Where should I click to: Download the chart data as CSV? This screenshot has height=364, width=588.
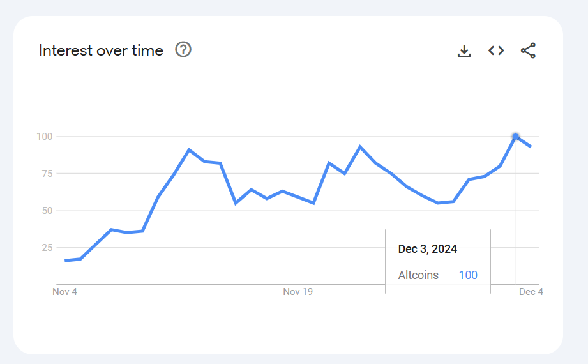[x=464, y=51]
